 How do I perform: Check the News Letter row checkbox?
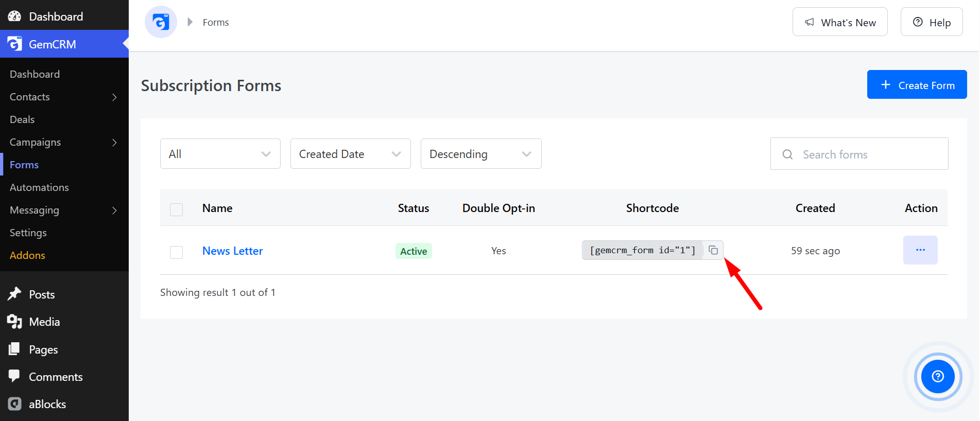[177, 252]
